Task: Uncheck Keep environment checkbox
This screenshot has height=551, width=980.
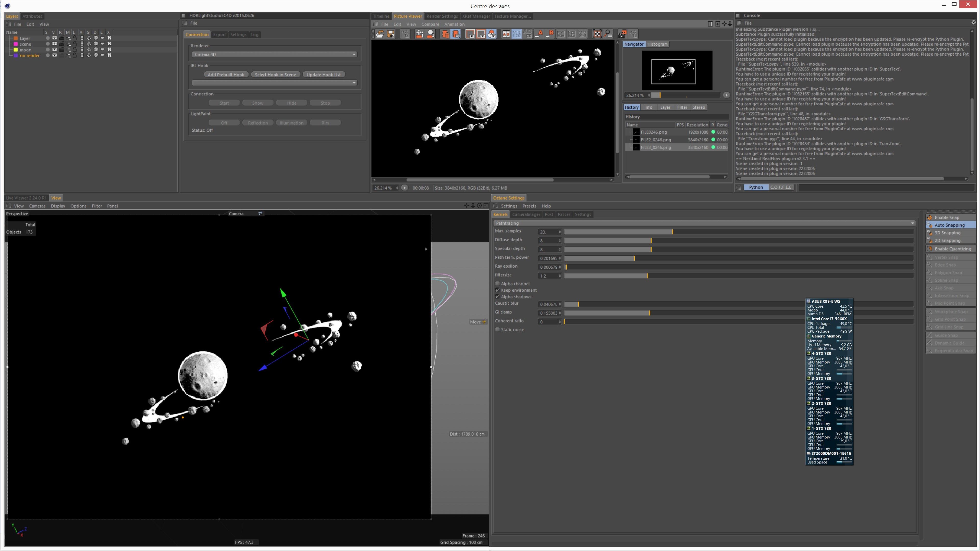Action: point(497,290)
